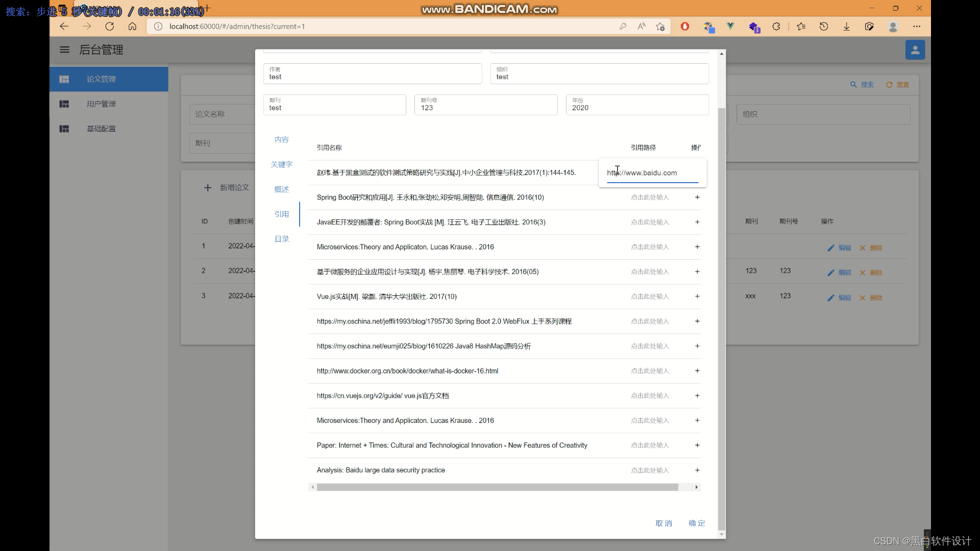
Task: Edit row 1 with 编辑 link
Action: click(x=839, y=248)
